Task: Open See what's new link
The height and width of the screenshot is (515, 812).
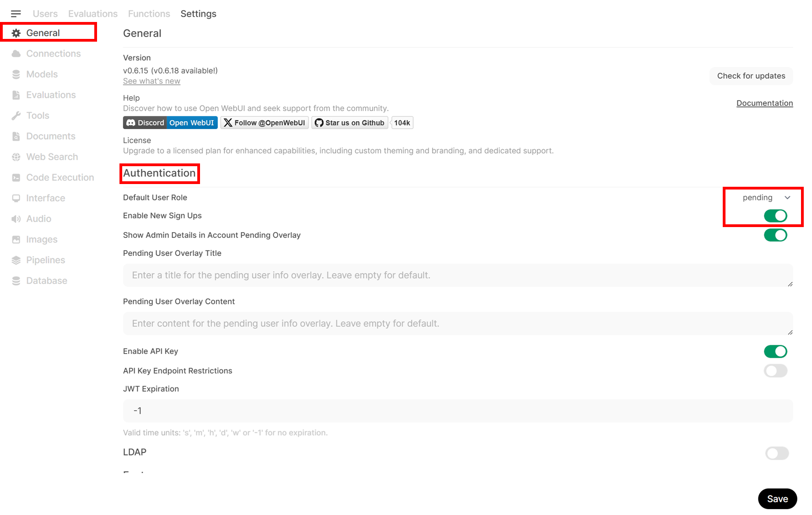Action: (152, 81)
